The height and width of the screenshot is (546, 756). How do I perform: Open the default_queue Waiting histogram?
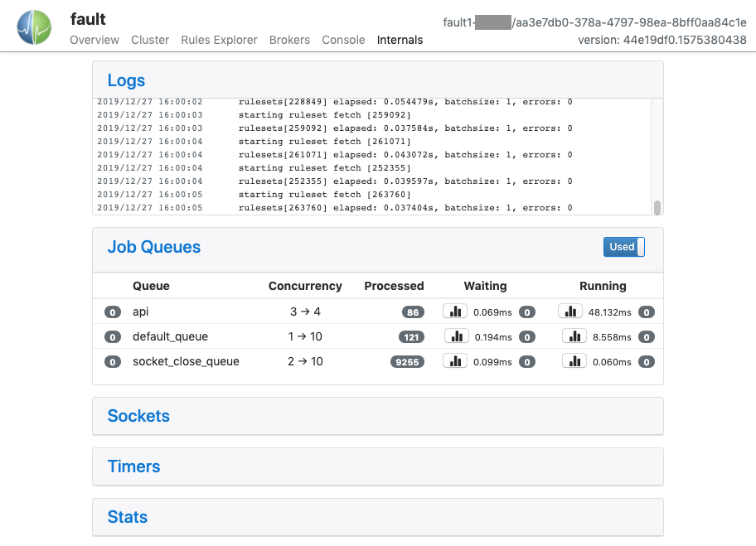point(455,336)
